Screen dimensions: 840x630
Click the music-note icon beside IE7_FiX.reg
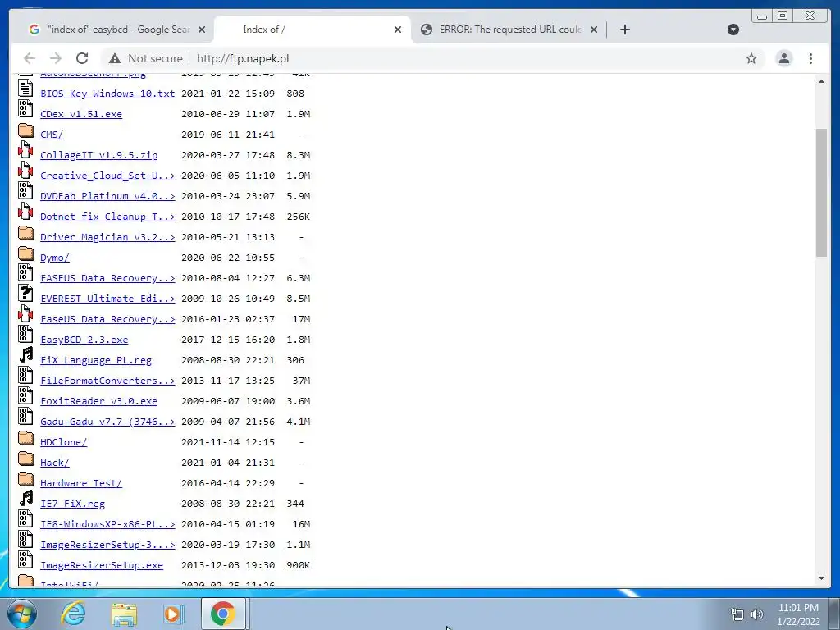[25, 498]
